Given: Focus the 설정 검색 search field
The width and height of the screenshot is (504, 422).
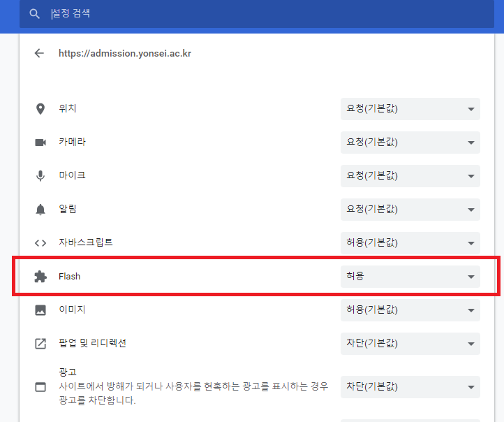Looking at the screenshot, I should (256, 14).
